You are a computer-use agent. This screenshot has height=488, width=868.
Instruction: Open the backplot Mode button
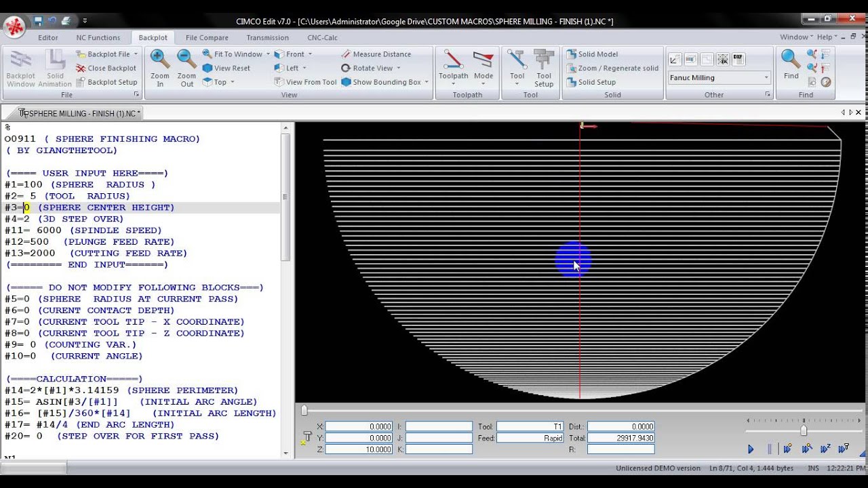tap(484, 66)
